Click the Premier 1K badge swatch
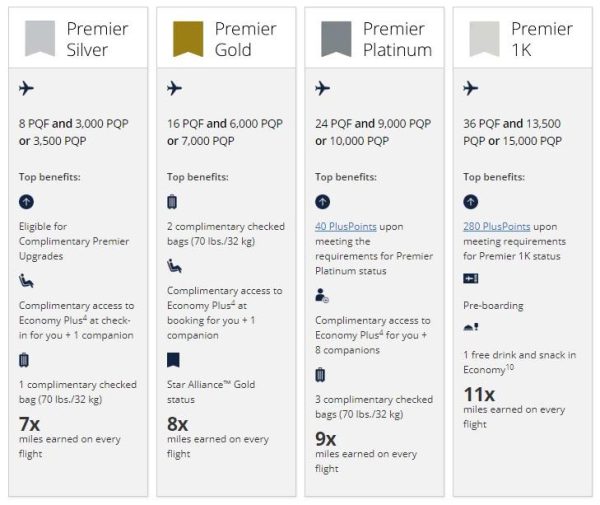 click(483, 37)
